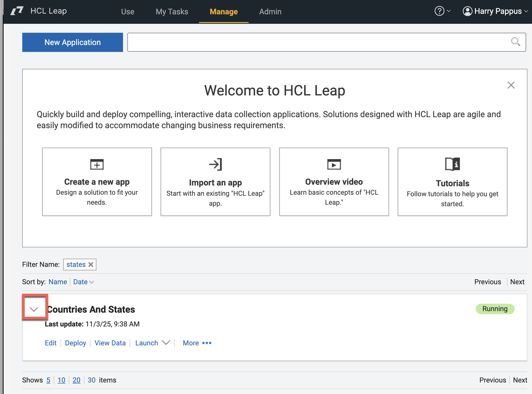532x394 pixels.
Task: Open the Launch dropdown arrow
Action: (x=166, y=343)
